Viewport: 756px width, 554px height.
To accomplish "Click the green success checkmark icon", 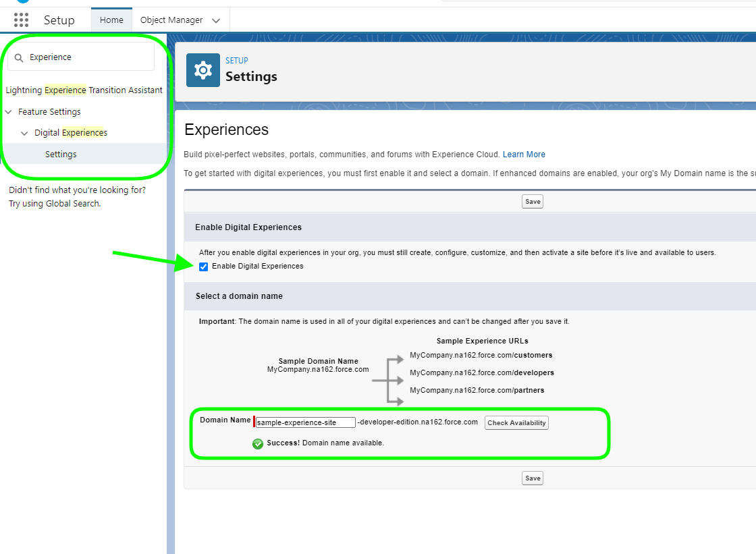I will 257,443.
